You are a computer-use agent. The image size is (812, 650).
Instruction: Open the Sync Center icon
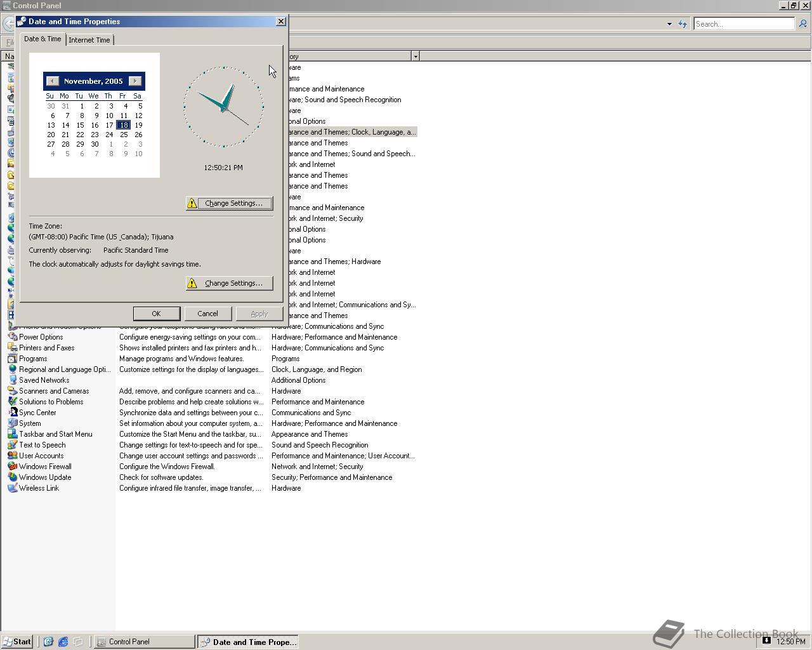(x=12, y=413)
